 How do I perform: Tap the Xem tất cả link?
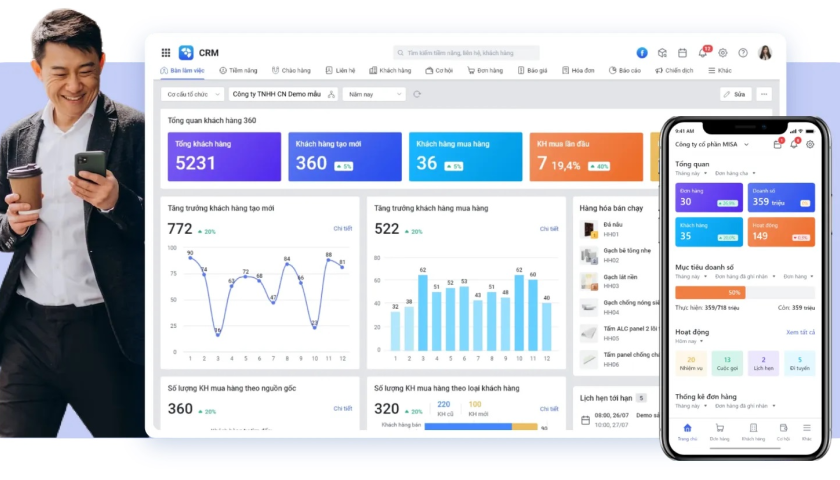tap(800, 332)
